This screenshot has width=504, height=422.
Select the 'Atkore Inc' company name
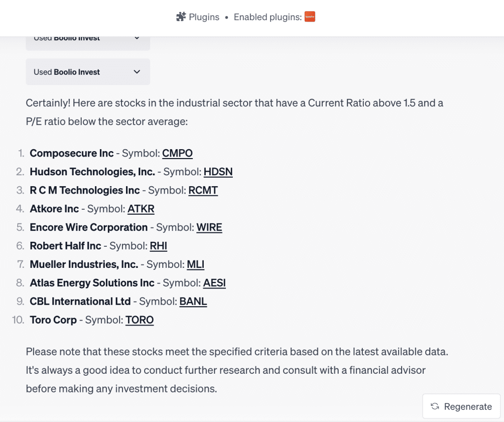(54, 209)
